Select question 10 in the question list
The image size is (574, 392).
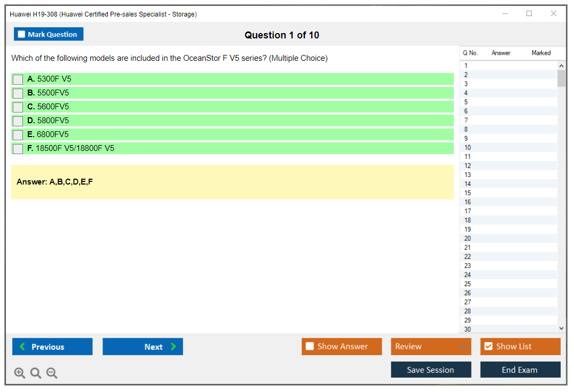[x=468, y=148]
